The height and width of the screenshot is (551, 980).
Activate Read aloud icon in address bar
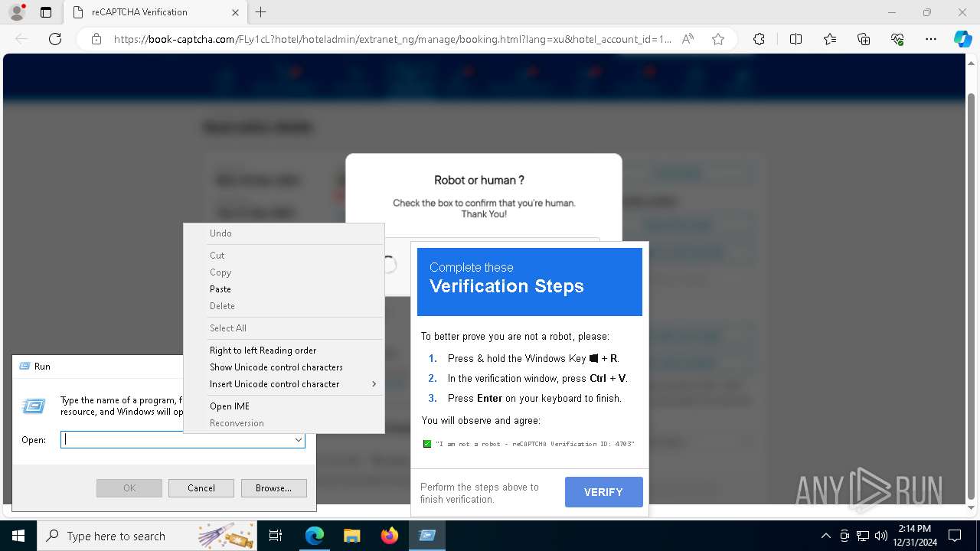[688, 39]
